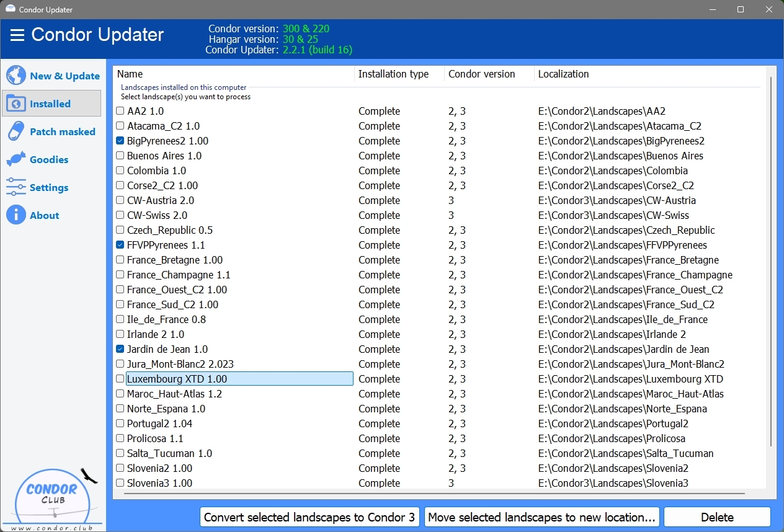Check the Luxembourg XTD 1.00 checkbox
This screenshot has width=784, height=532.
120,379
